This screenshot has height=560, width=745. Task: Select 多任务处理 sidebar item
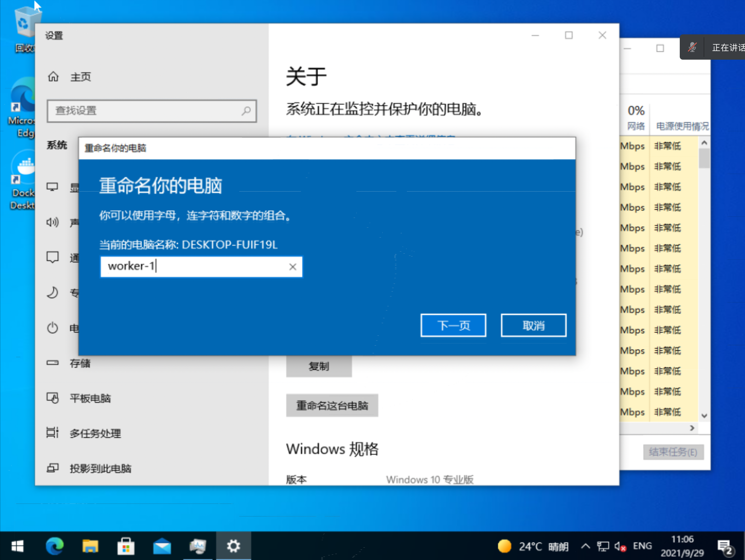click(95, 433)
